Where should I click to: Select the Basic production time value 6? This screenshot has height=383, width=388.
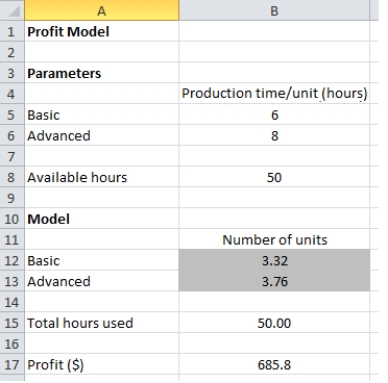click(274, 115)
